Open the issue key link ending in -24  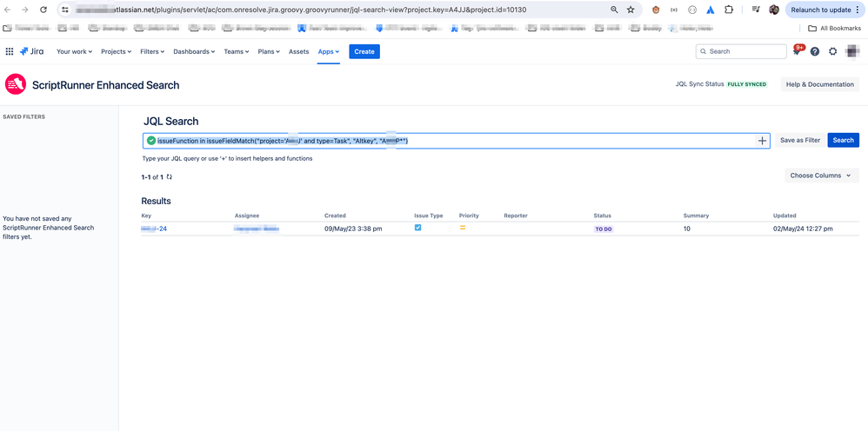pyautogui.click(x=154, y=229)
